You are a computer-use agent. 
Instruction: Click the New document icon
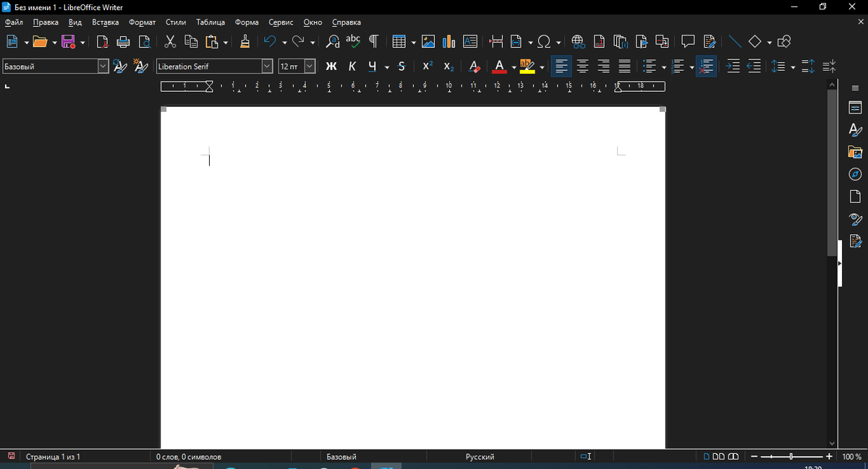click(x=12, y=42)
